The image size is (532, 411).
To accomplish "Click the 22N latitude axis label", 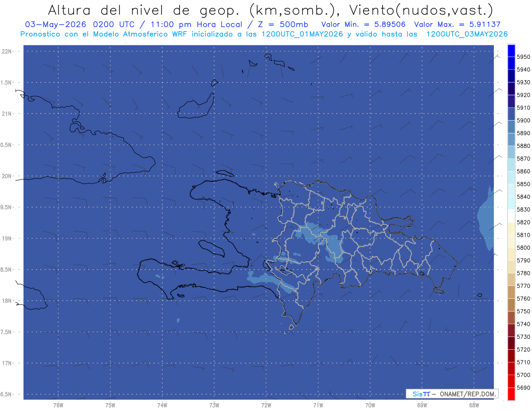I will [x=7, y=51].
